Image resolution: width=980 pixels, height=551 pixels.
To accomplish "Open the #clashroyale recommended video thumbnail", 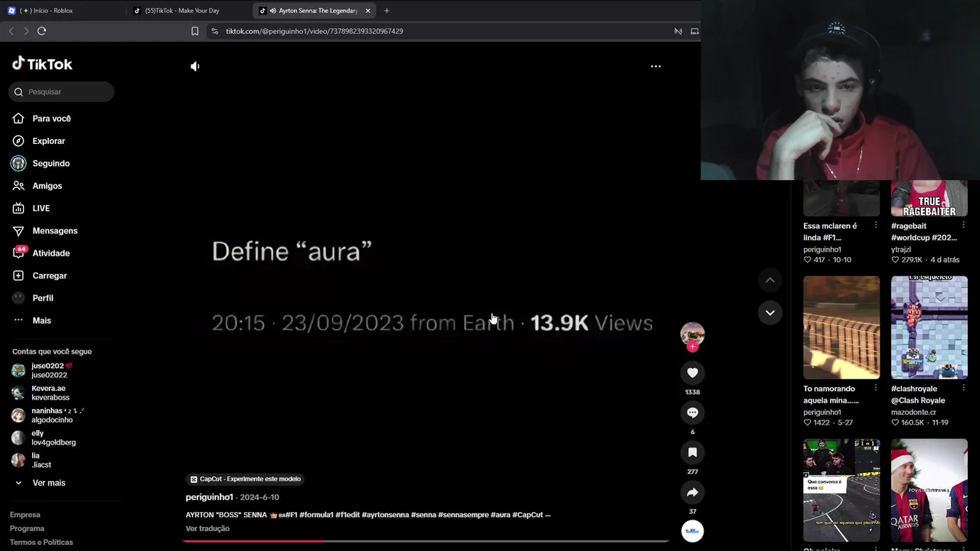I will [929, 328].
